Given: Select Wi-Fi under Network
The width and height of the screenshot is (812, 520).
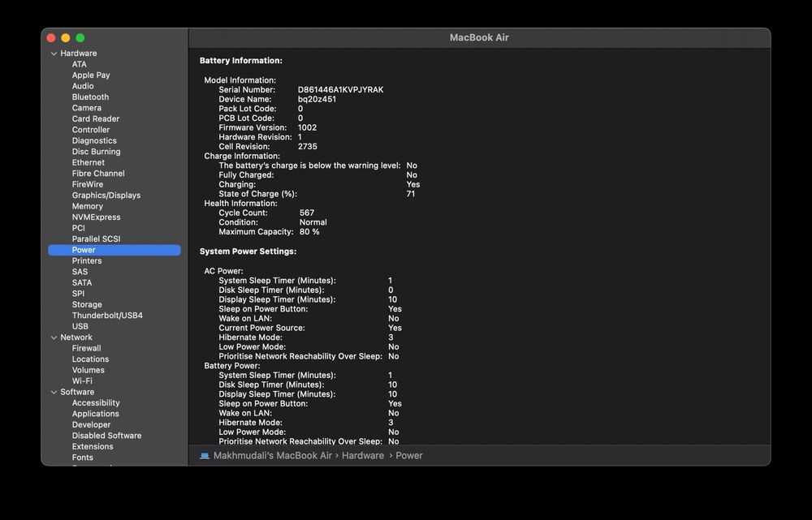Looking at the screenshot, I should pyautogui.click(x=82, y=381).
